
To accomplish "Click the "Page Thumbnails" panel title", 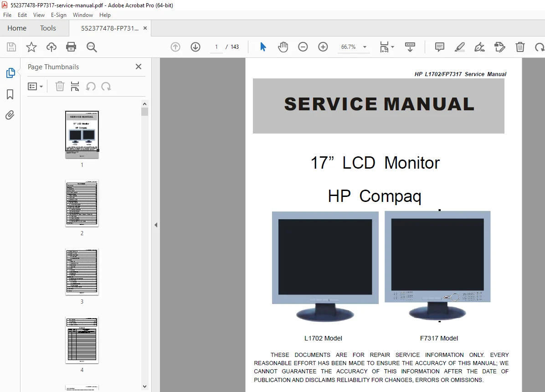I will tap(53, 67).
